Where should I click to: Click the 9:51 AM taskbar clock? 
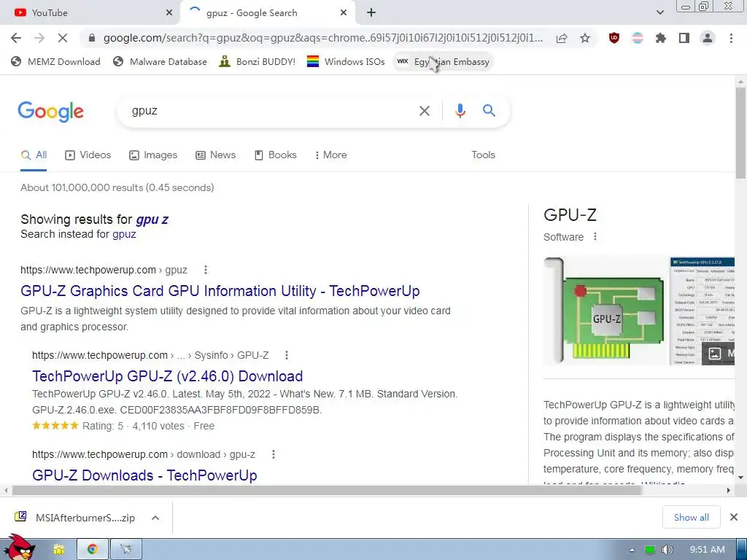point(708,550)
